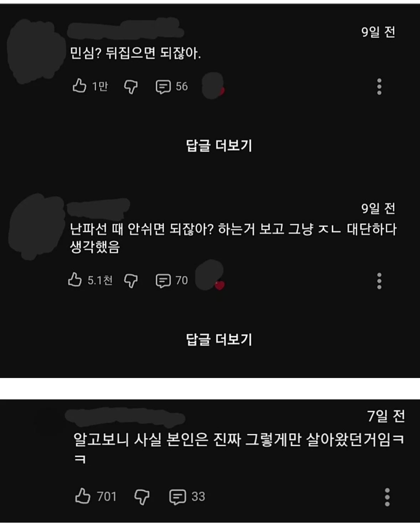The width and height of the screenshot is (420, 528).
Task: Dislike the '민심? 뒤집으면 되잖아.' comment
Action: 131,87
